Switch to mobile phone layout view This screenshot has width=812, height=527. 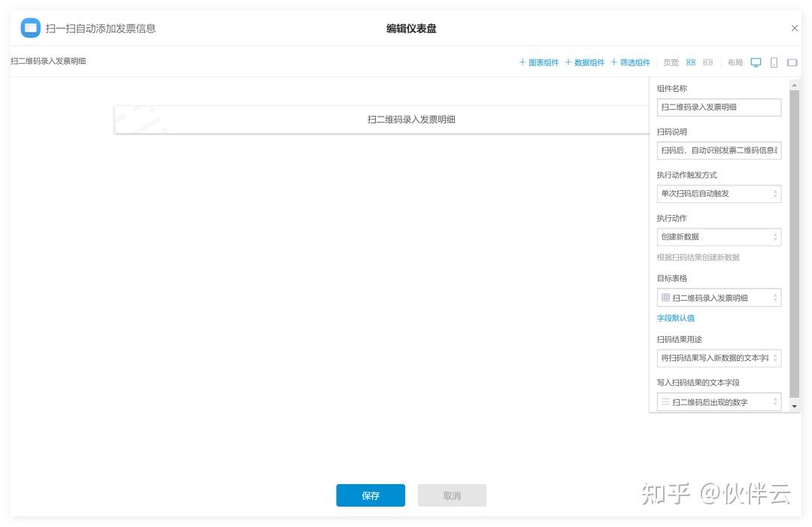tap(774, 62)
